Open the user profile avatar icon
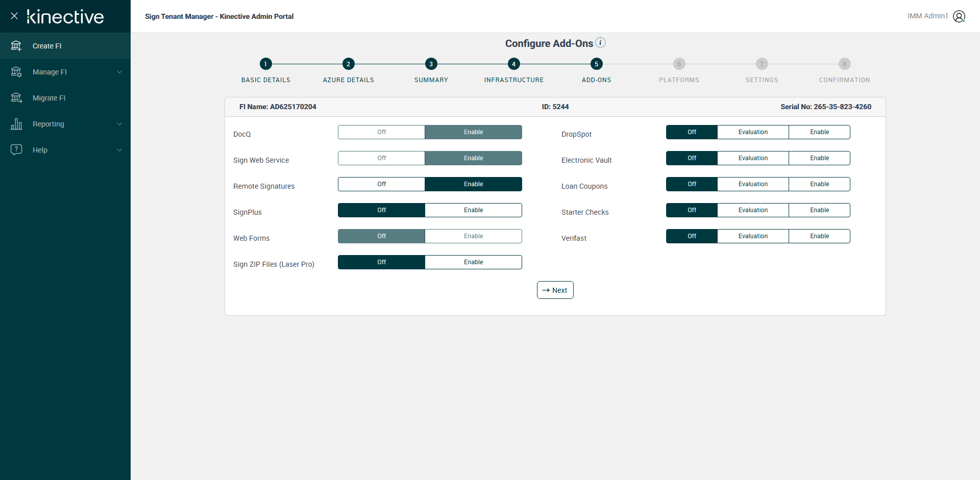Screen dimensions: 980x480 tap(959, 16)
